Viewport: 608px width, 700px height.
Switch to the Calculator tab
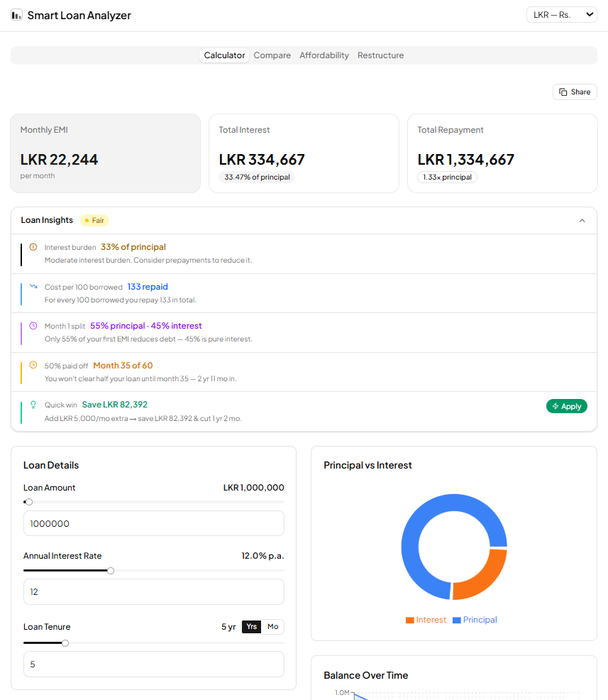(x=224, y=55)
